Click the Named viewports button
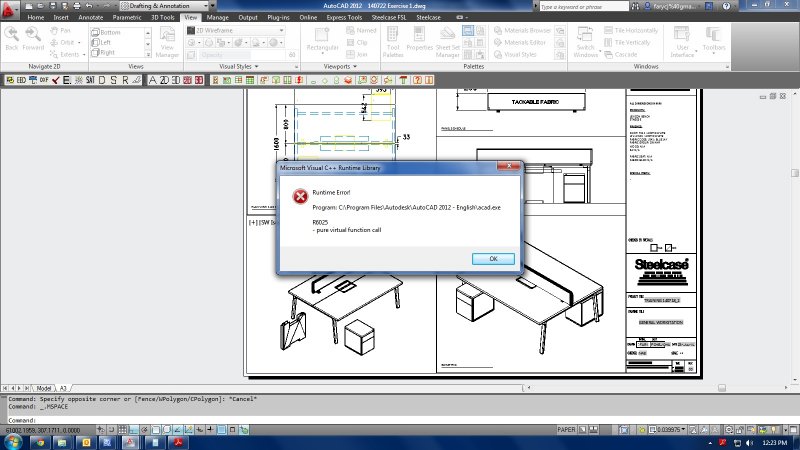 click(361, 31)
